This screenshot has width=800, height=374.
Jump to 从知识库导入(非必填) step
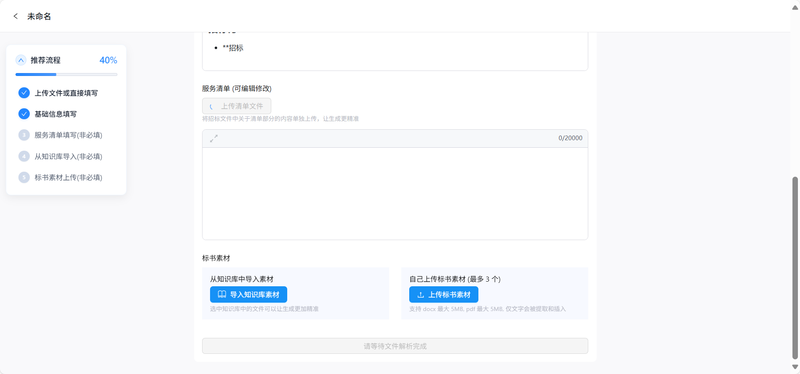point(68,156)
